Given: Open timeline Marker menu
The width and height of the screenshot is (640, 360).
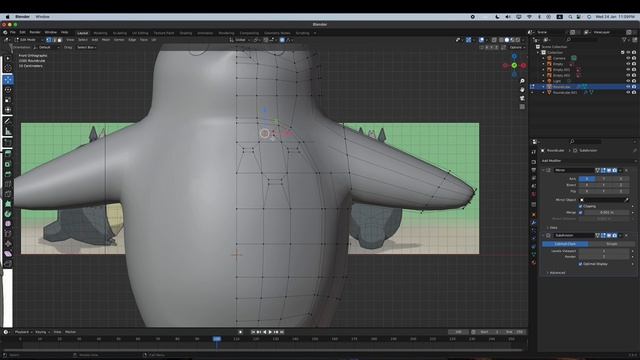Looking at the screenshot, I should [70, 332].
